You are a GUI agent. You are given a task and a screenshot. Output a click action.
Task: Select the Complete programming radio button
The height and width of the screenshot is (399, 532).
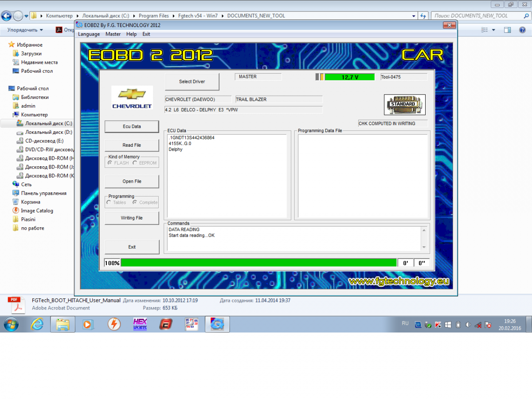145,203
